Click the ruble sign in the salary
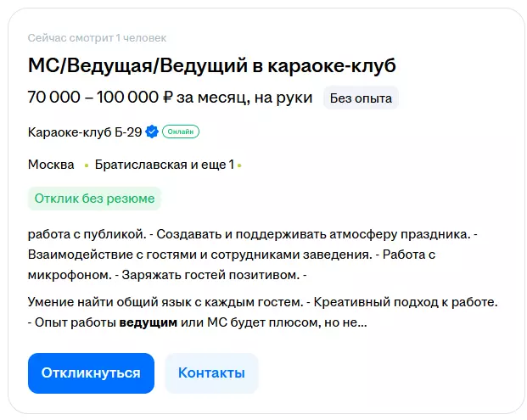The image size is (527, 420). pyautogui.click(x=167, y=98)
